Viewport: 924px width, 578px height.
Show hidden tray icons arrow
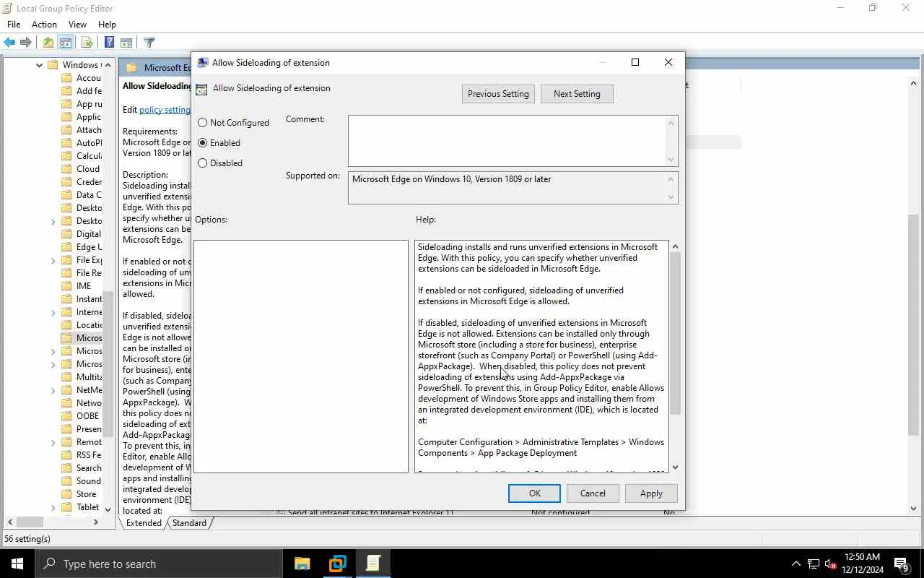click(796, 564)
